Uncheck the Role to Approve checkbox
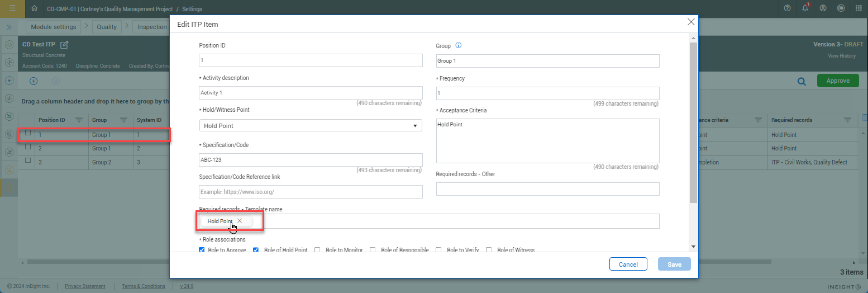The width and height of the screenshot is (868, 293). pyautogui.click(x=202, y=249)
